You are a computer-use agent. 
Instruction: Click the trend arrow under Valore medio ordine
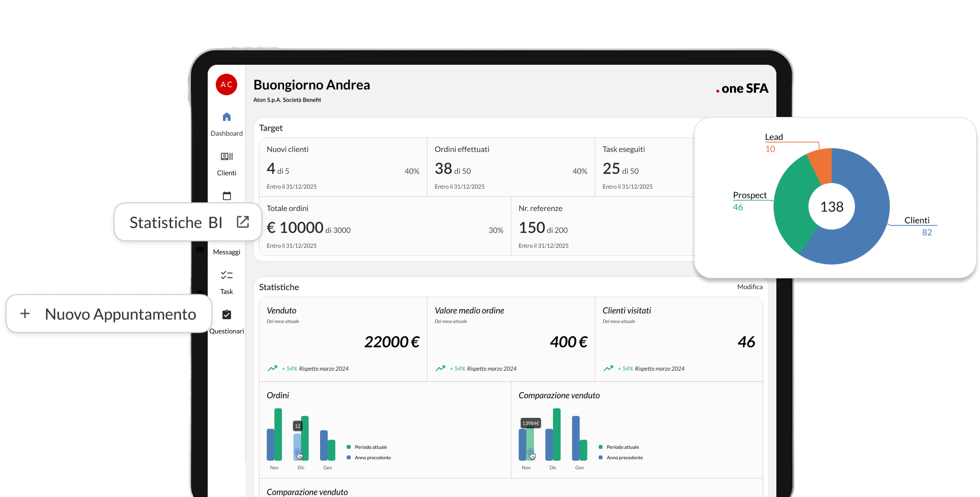tap(441, 368)
